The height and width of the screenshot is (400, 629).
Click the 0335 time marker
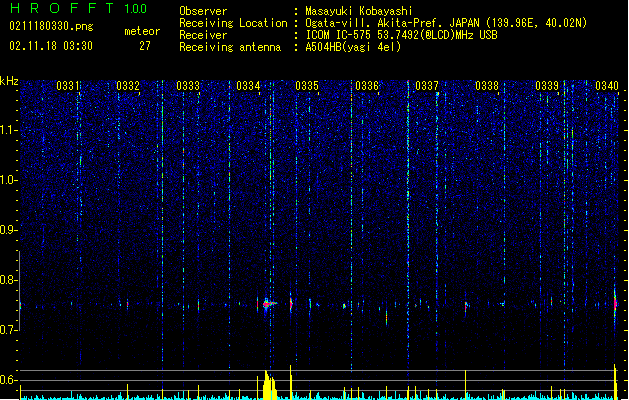click(x=307, y=86)
